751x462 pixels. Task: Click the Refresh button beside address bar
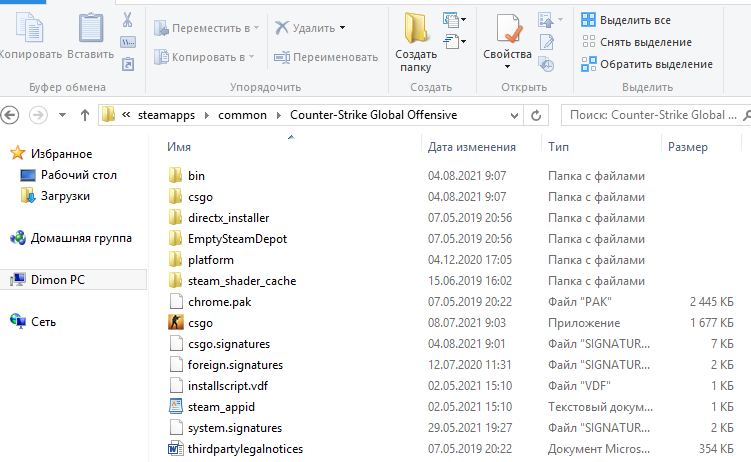pyautogui.click(x=536, y=115)
